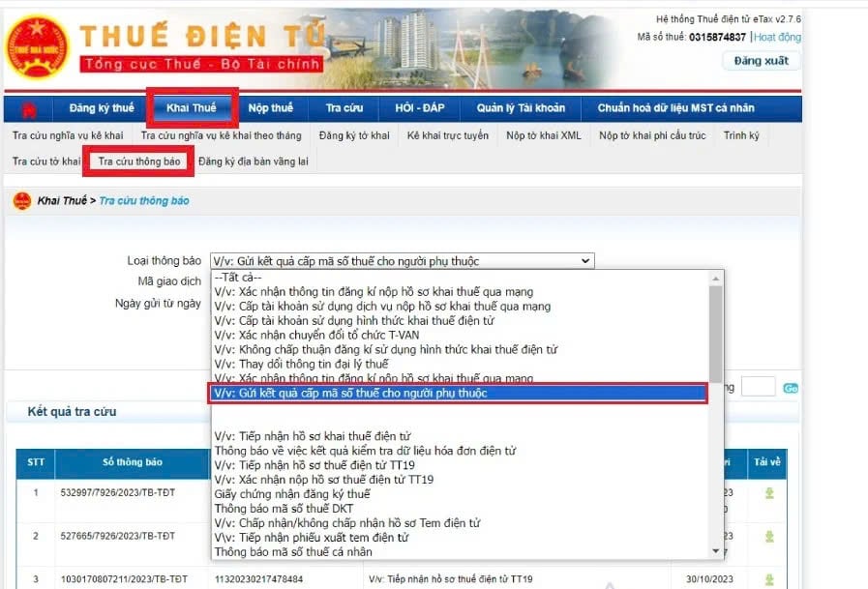Select Đăng ký tờ khai submenu

point(354,135)
